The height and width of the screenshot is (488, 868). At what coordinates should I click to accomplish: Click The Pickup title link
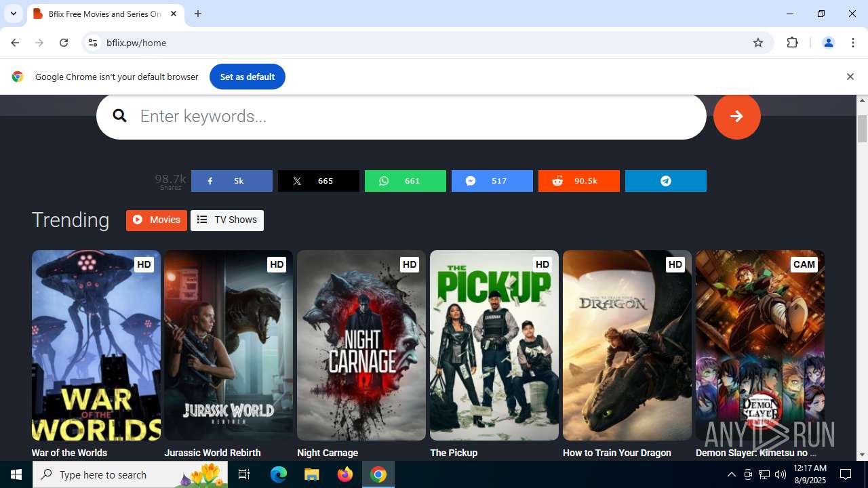454,453
